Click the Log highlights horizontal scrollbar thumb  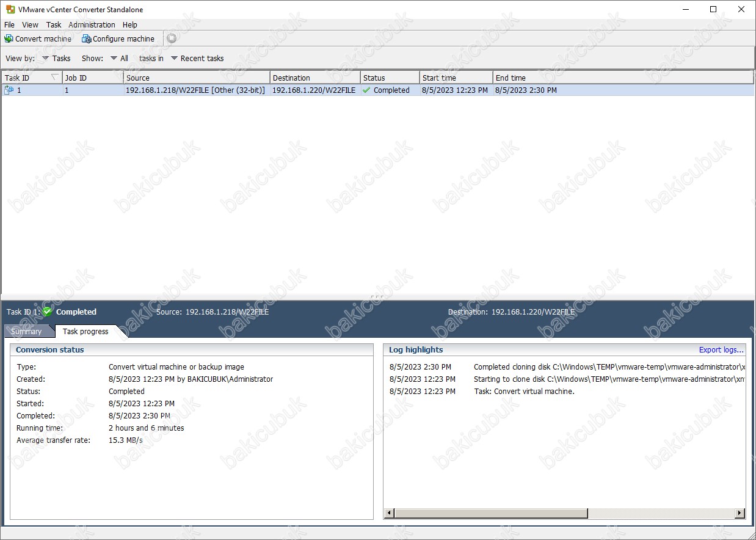point(491,513)
